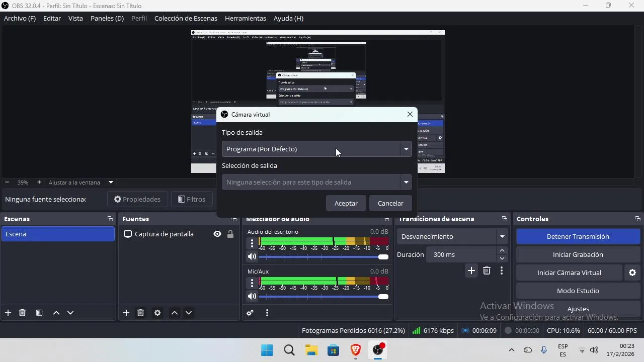The image size is (644, 362).
Task: Open Archivo (F) menu
Action: 20,18
